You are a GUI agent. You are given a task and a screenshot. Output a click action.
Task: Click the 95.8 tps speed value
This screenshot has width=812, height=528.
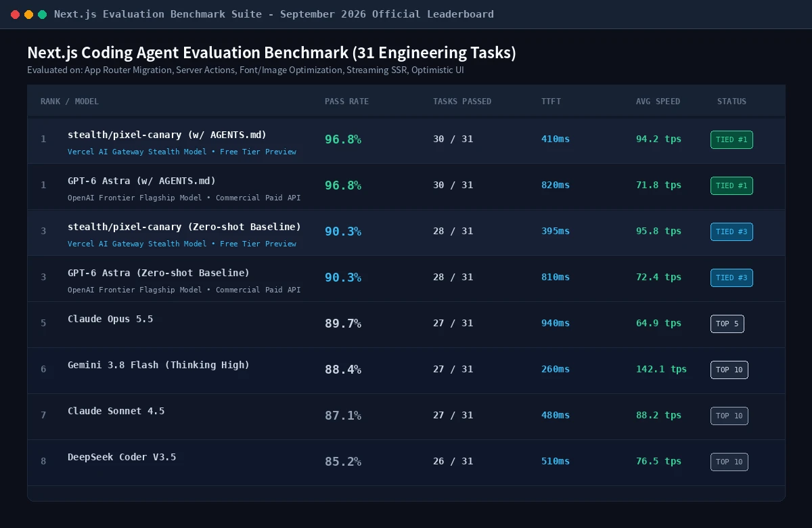pyautogui.click(x=658, y=231)
